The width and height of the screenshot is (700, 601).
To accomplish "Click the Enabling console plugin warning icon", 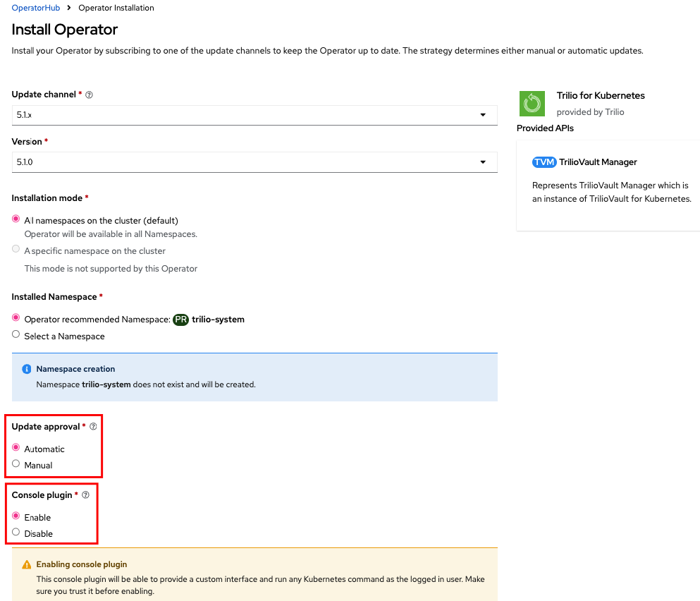I will pyautogui.click(x=27, y=565).
